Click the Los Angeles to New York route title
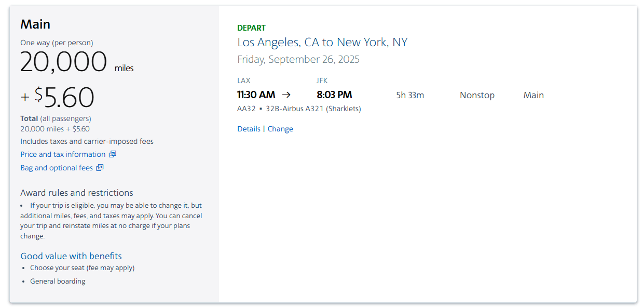 click(x=322, y=42)
